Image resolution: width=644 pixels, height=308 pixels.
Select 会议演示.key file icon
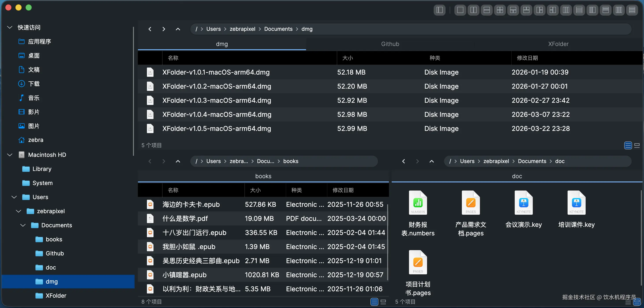[x=524, y=203]
